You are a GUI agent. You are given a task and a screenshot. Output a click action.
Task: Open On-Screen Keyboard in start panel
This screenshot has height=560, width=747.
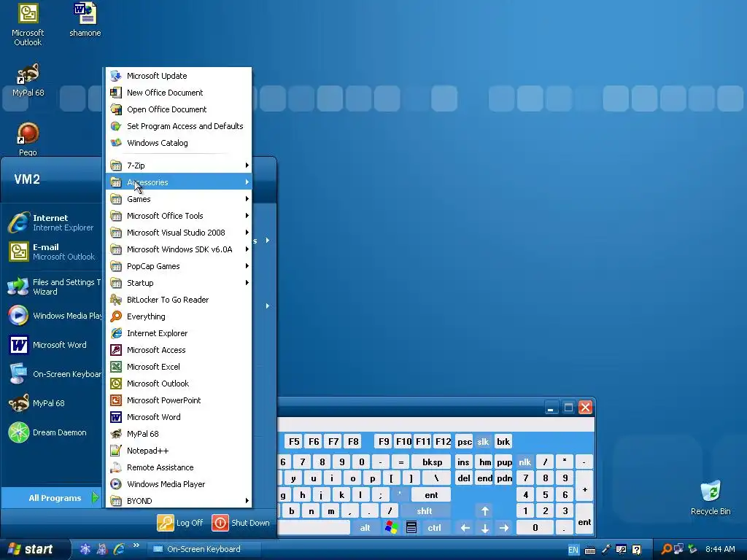53,374
